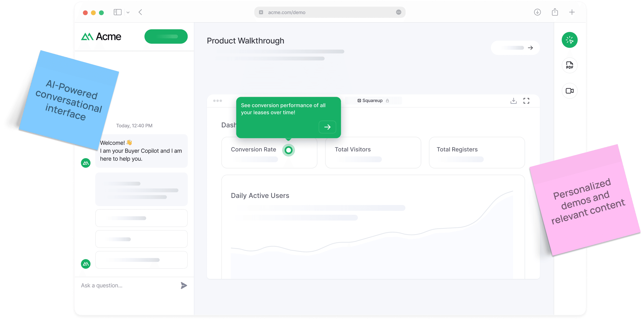The image size is (644, 320).
Task: Click the Acme avatar beside last chat option
Action: (x=86, y=264)
